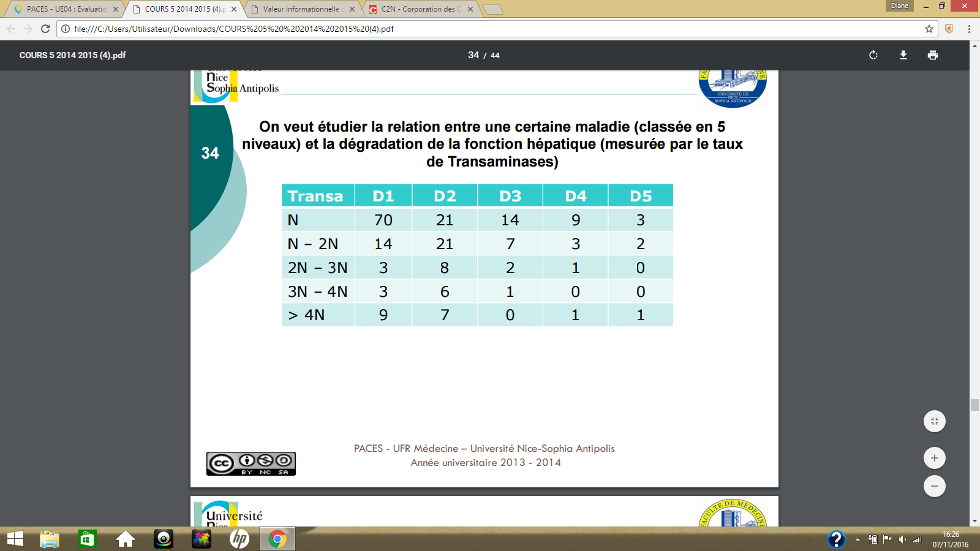Open the Windows Start menu
The width and height of the screenshot is (980, 551).
point(15,539)
